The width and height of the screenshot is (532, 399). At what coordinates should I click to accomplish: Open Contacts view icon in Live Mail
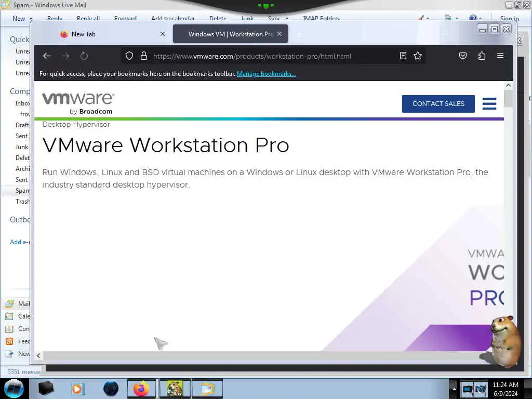pyautogui.click(x=9, y=329)
